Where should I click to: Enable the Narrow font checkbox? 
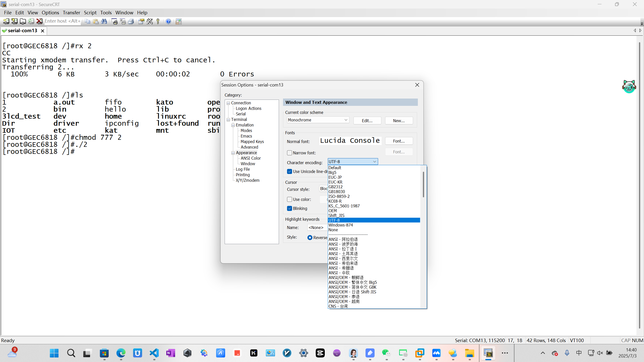point(290,153)
